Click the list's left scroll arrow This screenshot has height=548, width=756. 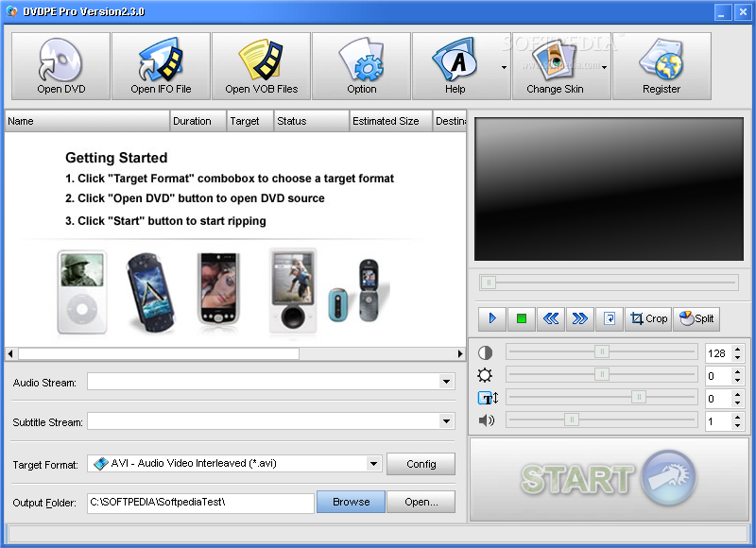tap(10, 353)
